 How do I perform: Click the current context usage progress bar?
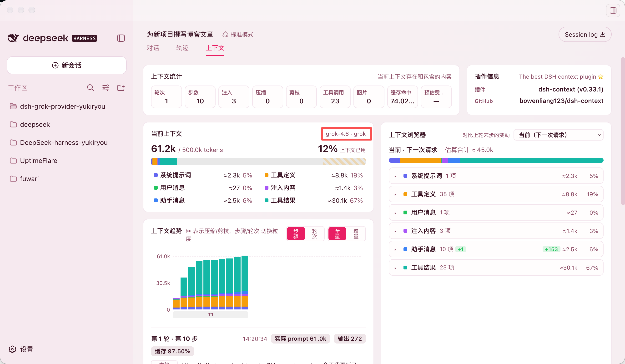258,162
